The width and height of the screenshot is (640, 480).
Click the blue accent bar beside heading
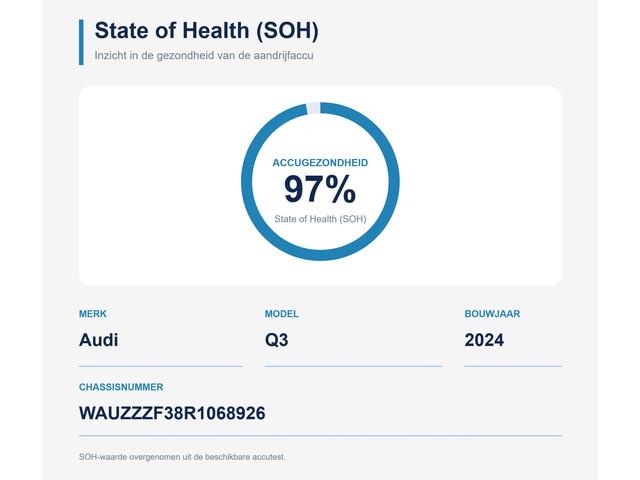pyautogui.click(x=81, y=42)
